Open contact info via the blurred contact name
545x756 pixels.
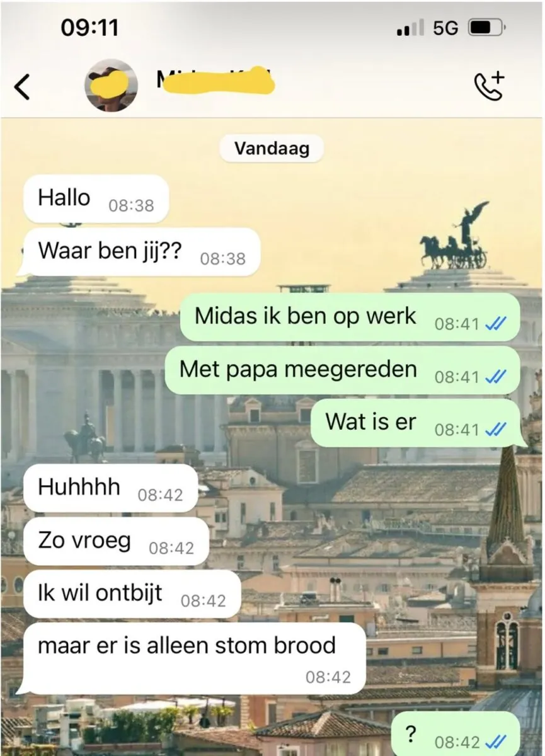[214, 82]
